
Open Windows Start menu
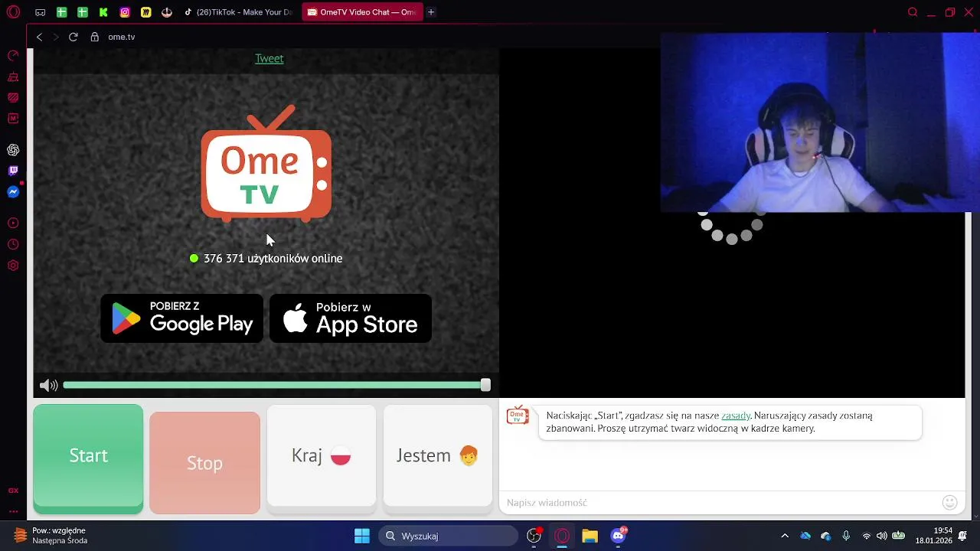(x=362, y=536)
